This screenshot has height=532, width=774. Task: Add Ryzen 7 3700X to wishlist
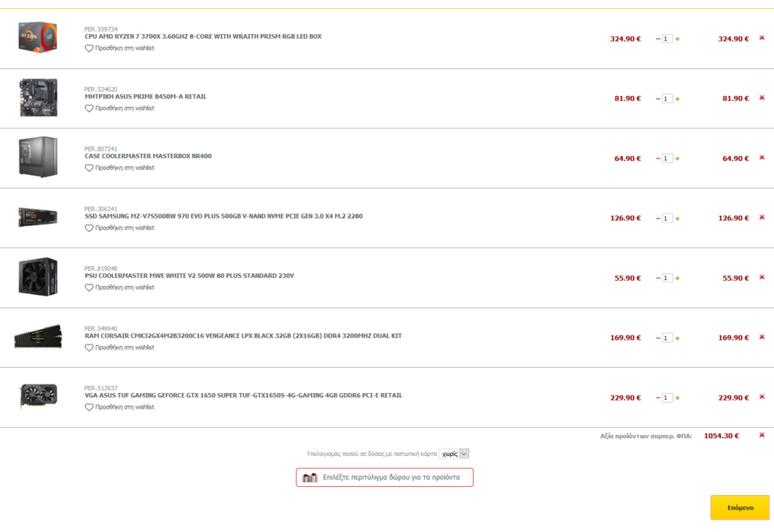(x=120, y=48)
